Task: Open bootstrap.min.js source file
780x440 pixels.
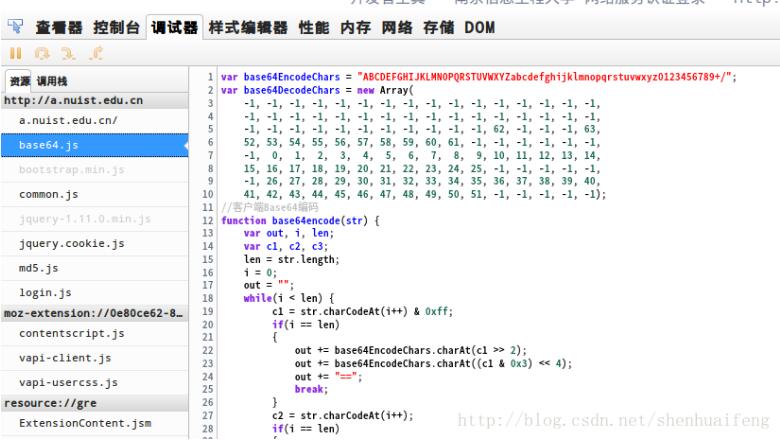Action: pyautogui.click(x=95, y=170)
